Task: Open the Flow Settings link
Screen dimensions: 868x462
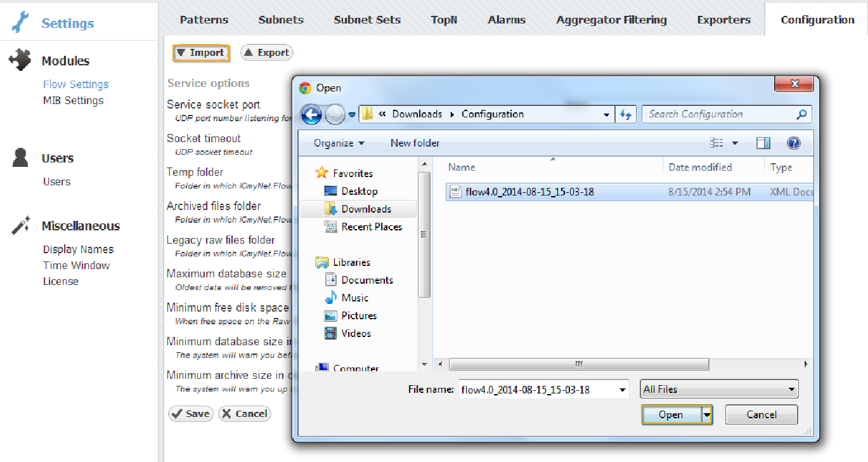Action: [x=75, y=83]
